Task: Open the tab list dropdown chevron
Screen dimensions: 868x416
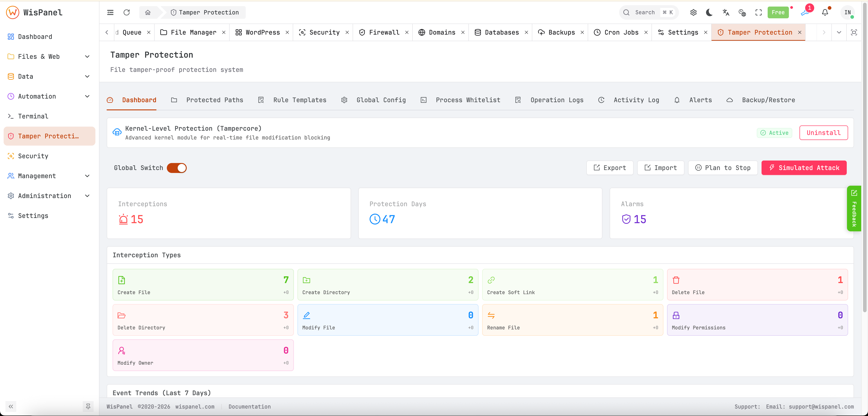Action: pos(839,32)
